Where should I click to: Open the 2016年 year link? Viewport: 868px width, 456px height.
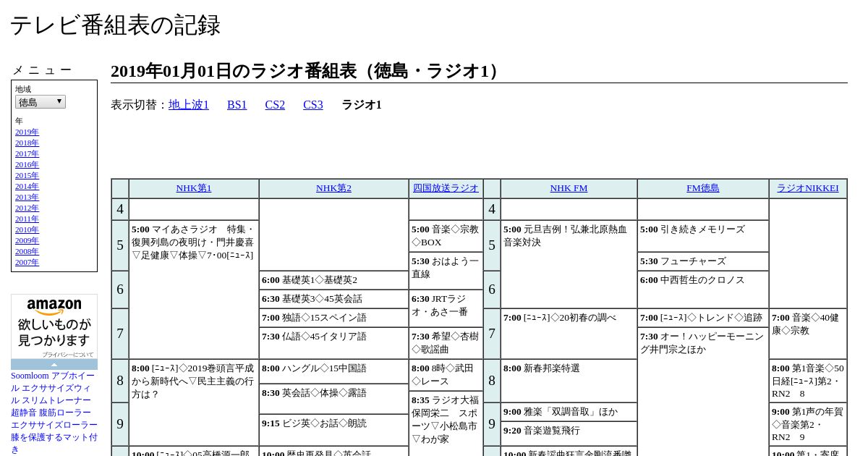27,164
